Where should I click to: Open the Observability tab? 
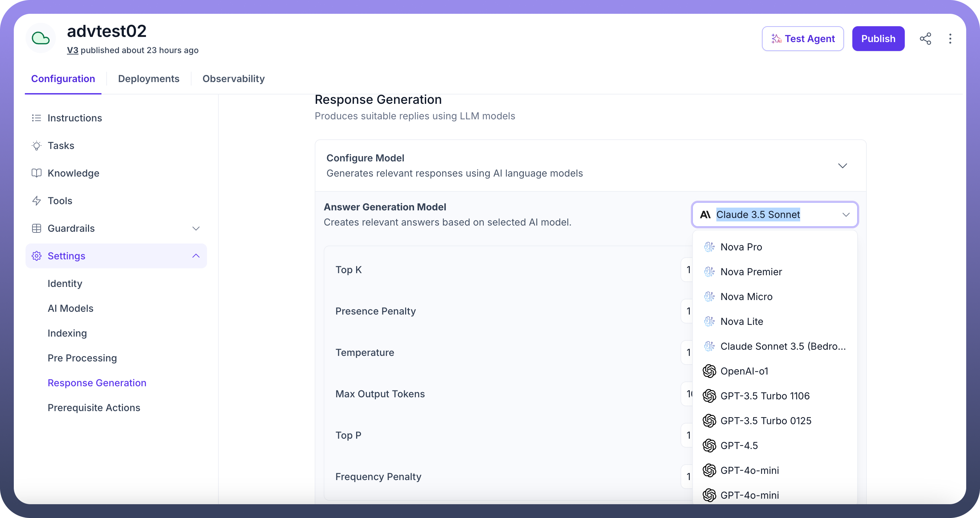pos(234,79)
